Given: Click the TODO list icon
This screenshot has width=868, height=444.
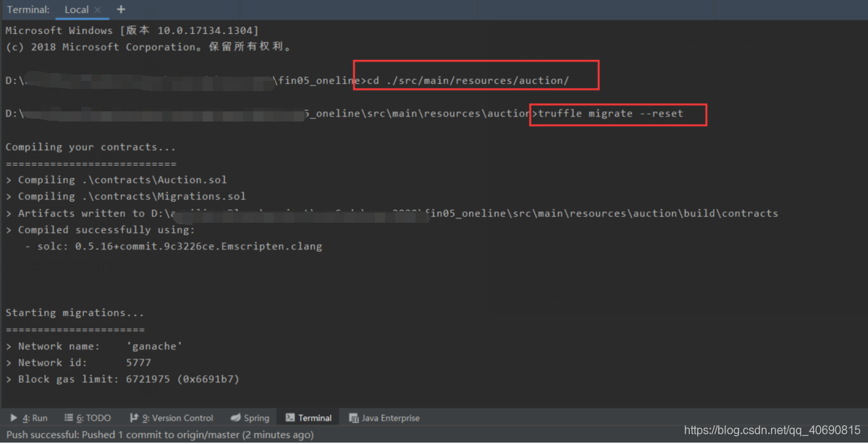Looking at the screenshot, I should 69,418.
